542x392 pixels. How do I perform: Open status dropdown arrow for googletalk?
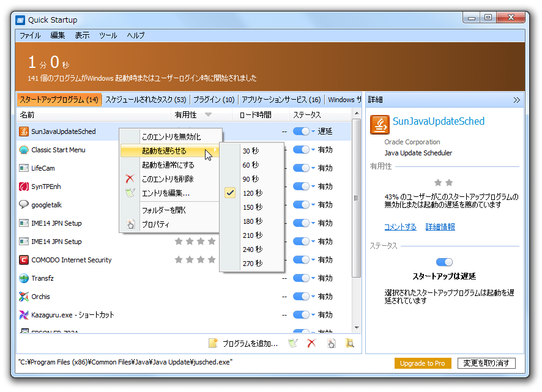313,205
